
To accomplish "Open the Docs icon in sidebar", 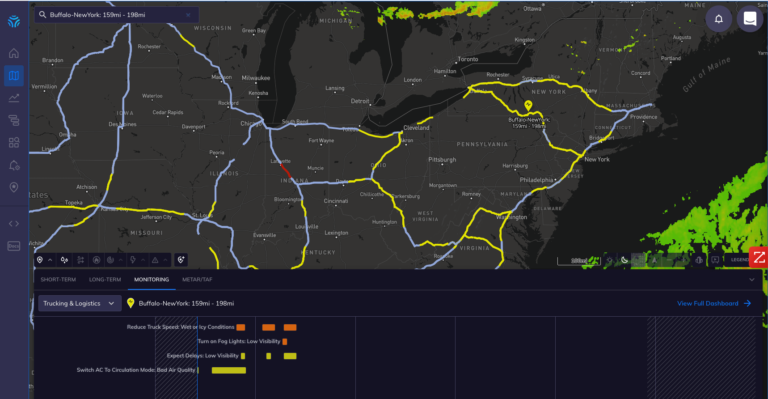I will tap(14, 246).
